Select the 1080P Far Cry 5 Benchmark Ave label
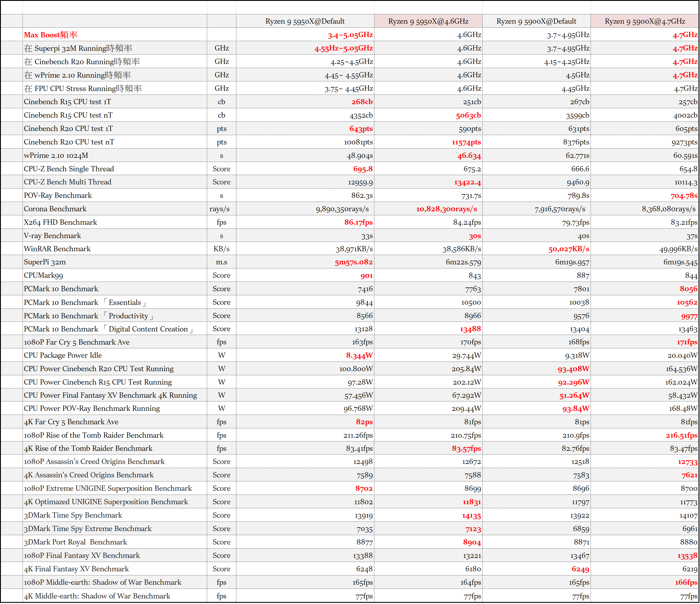The image size is (700, 604). click(77, 342)
